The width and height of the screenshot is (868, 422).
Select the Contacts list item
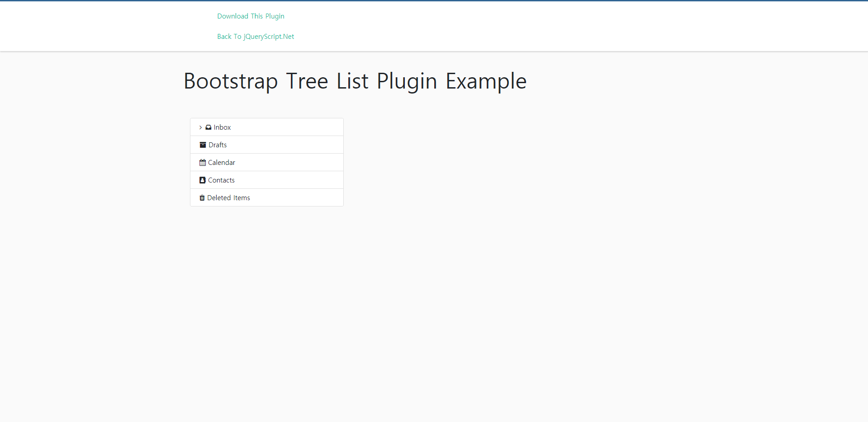click(x=267, y=180)
